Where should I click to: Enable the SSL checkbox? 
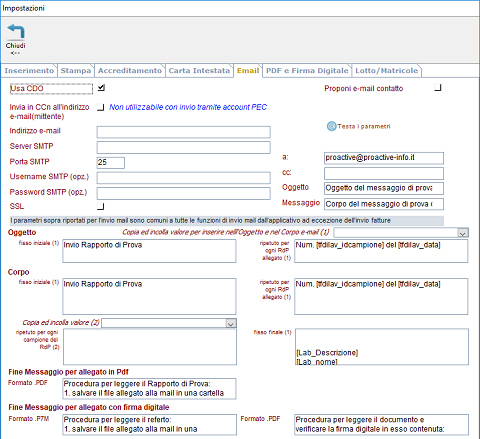[x=100, y=206]
